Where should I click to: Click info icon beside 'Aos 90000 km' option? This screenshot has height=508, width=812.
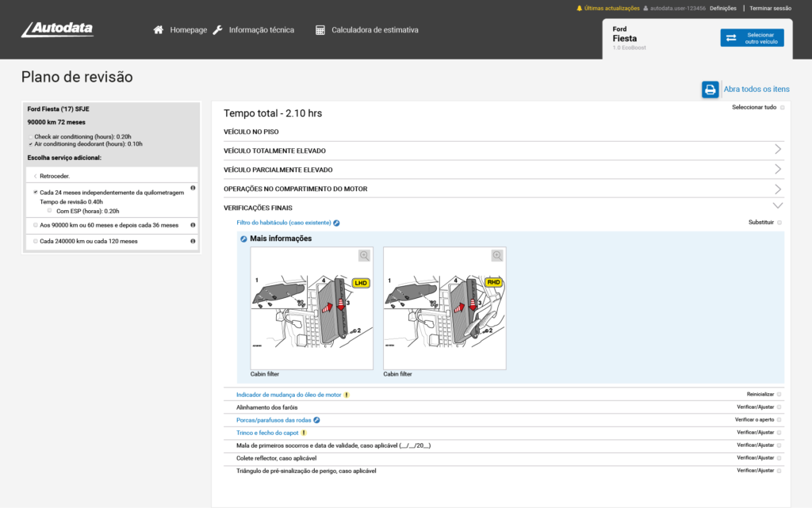click(x=193, y=225)
